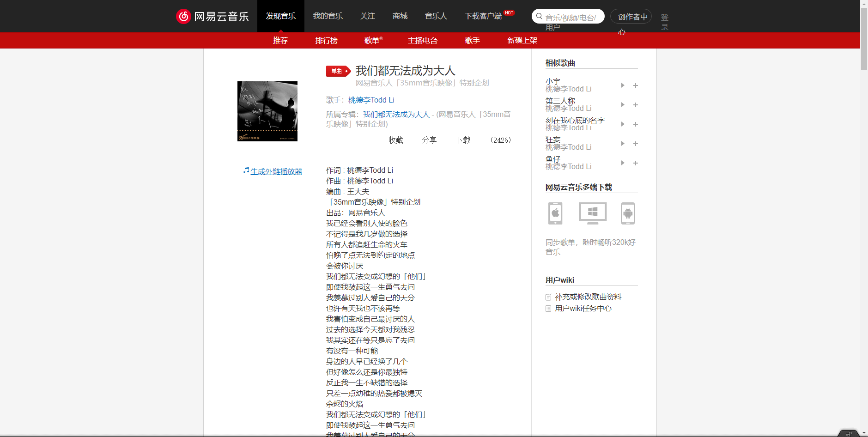Play 刻在我心底的名字 by 桃德李Todd Li
The height and width of the screenshot is (437, 868).
(622, 124)
